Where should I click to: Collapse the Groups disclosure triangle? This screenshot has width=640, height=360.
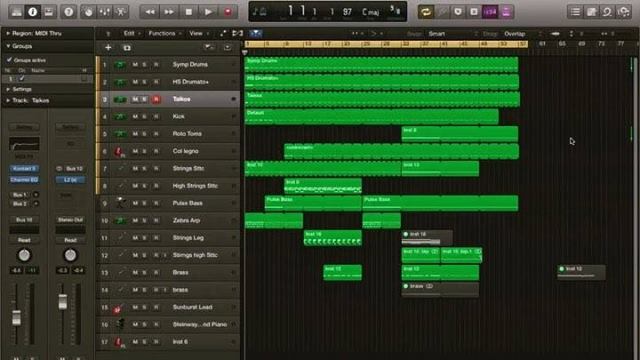(x=8, y=46)
